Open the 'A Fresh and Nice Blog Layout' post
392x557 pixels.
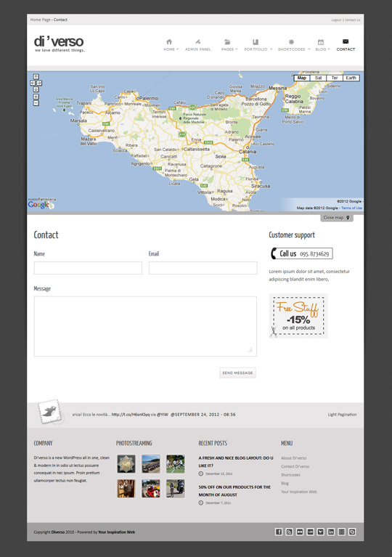(x=236, y=461)
